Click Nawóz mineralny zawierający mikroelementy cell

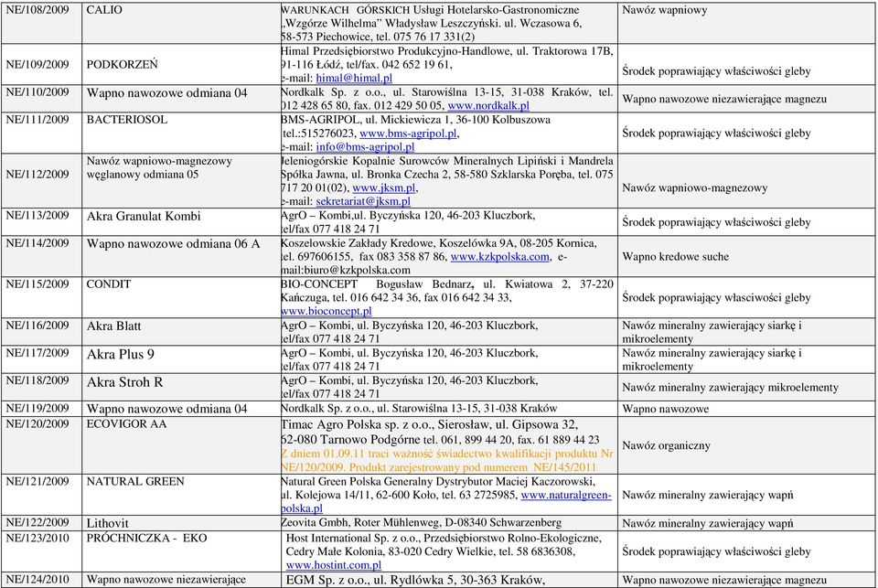pos(746,387)
